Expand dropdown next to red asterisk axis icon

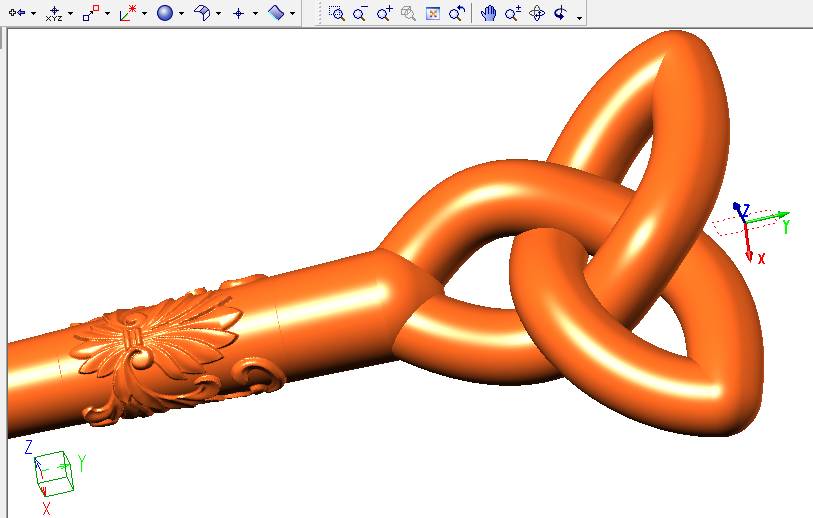point(144,13)
